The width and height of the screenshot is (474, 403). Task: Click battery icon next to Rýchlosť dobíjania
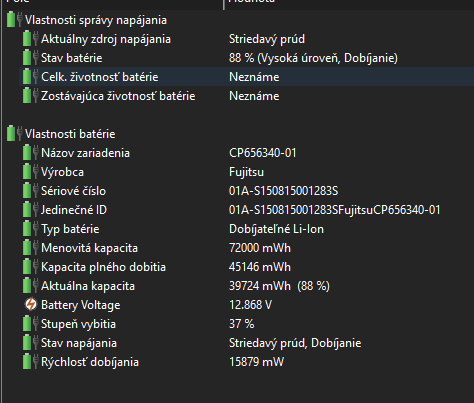coord(31,362)
